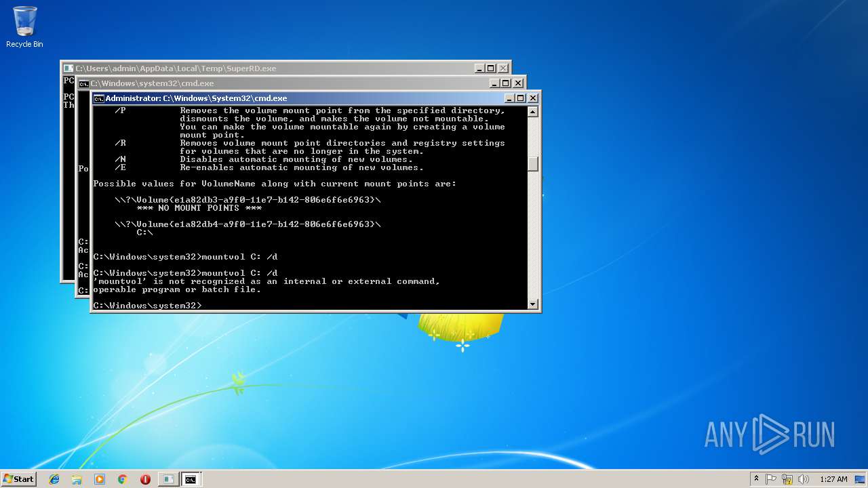Open the Action Center flag icon

pyautogui.click(x=771, y=479)
